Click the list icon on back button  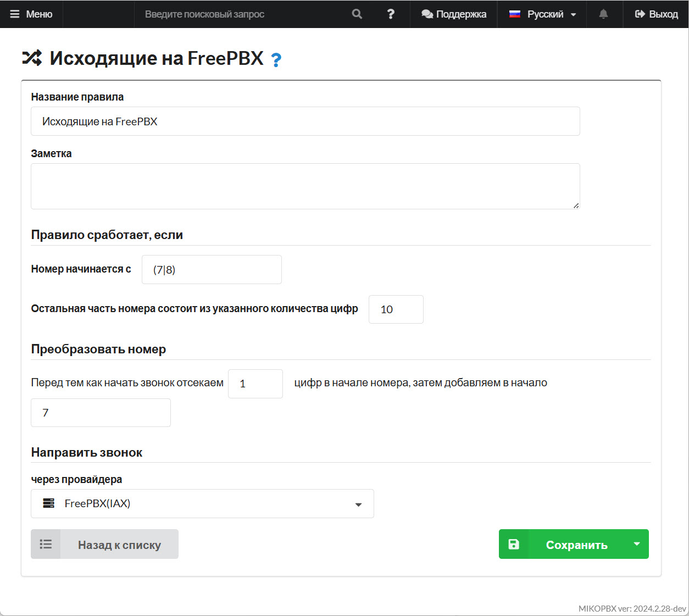pos(46,544)
